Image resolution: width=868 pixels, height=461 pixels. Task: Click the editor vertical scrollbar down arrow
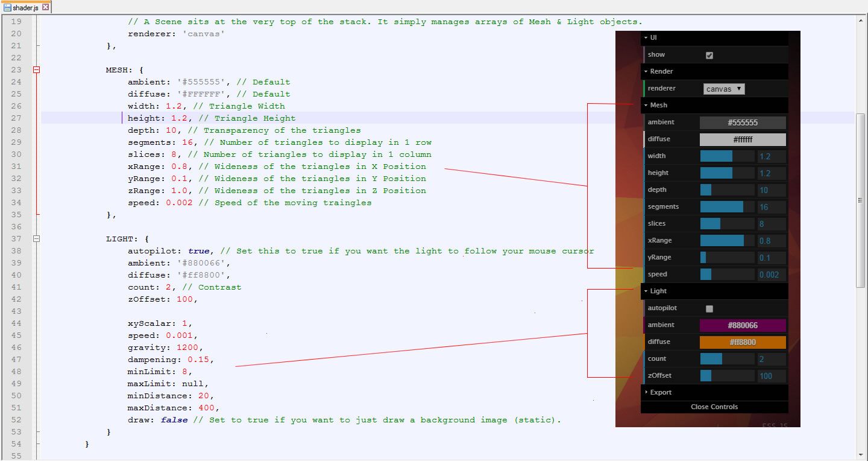tap(861, 454)
